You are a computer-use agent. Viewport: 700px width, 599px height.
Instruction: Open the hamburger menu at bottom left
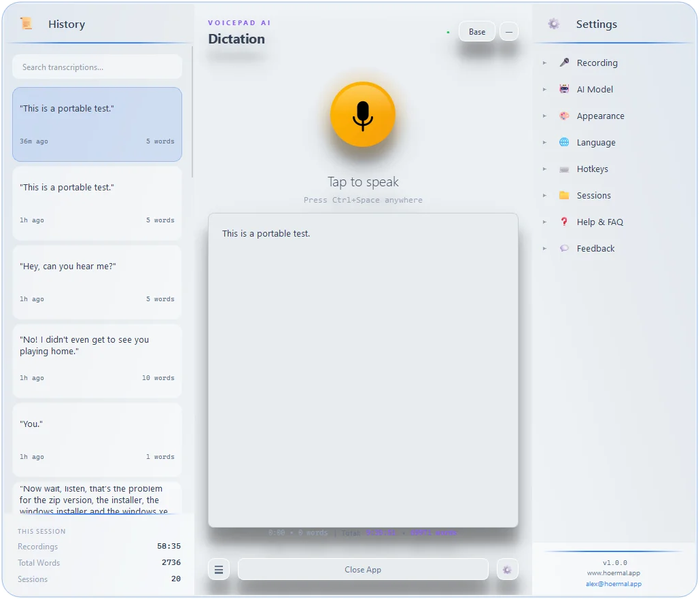[219, 570]
